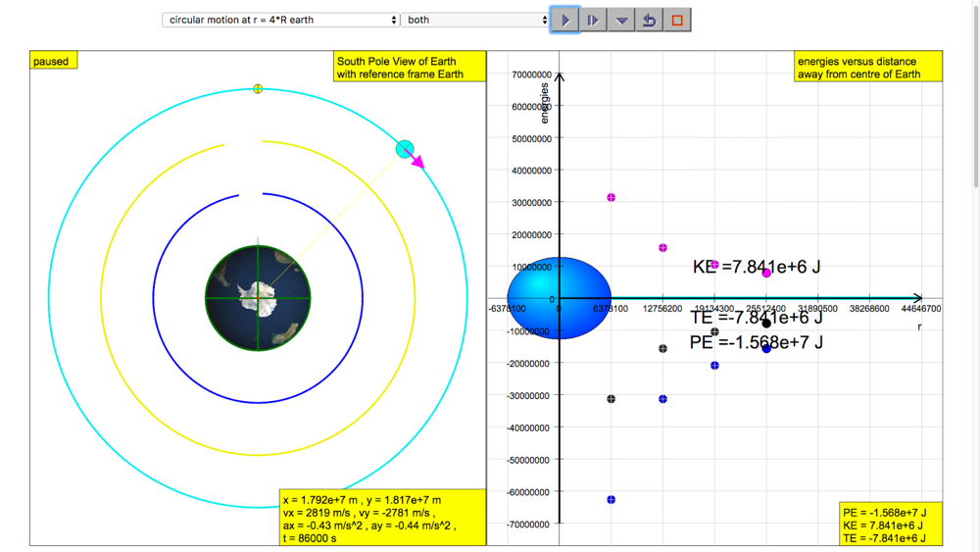Viewport: 980px width, 552px height.
Task: Click the small yellow marker atop orbit
Action: point(258,89)
